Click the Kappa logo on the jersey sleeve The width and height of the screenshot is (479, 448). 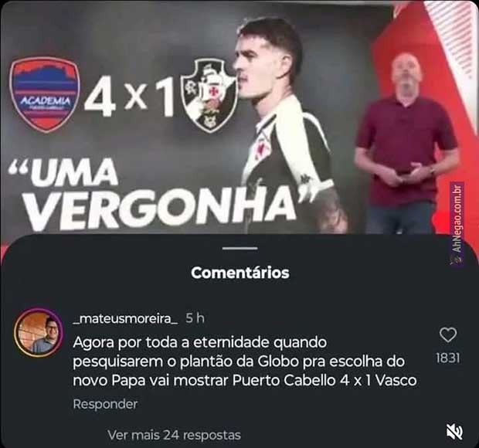[305, 179]
